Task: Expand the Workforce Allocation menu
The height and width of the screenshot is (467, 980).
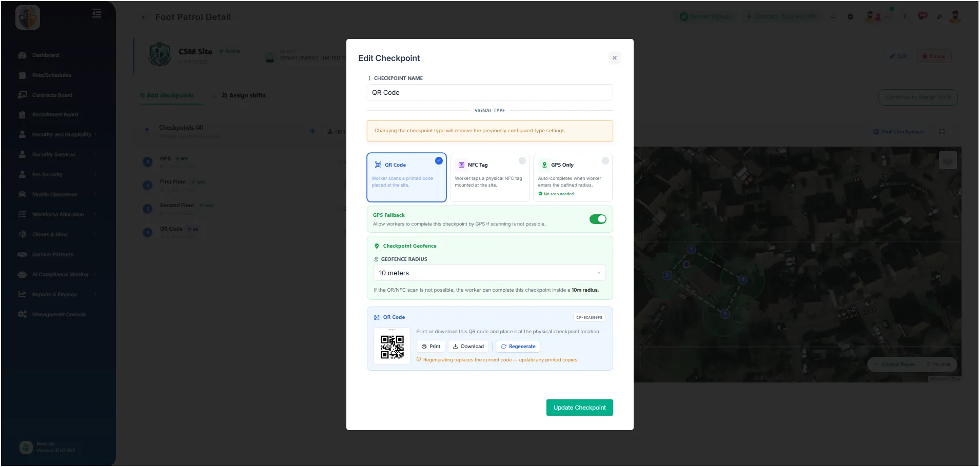Action: pos(57,215)
